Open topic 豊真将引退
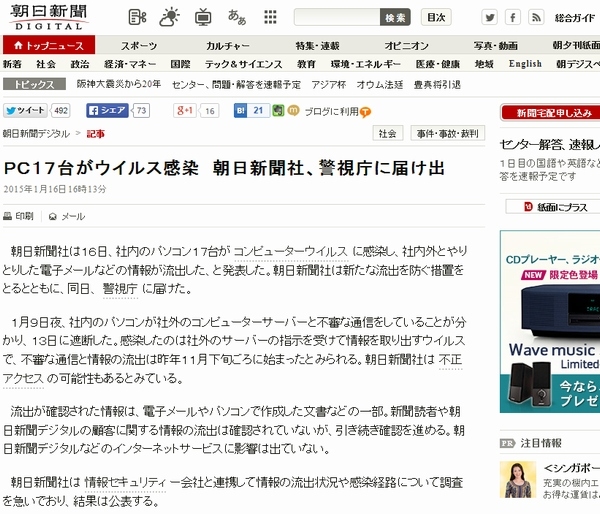 click(x=437, y=85)
